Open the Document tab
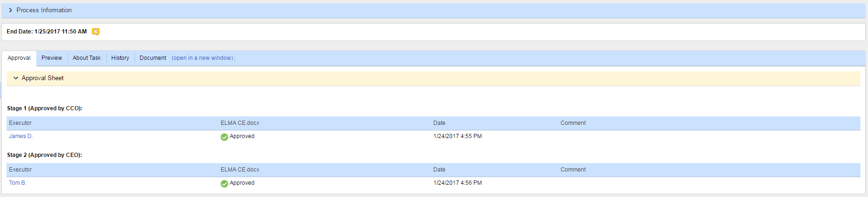Screen dimensions: 868x197 [x=153, y=58]
